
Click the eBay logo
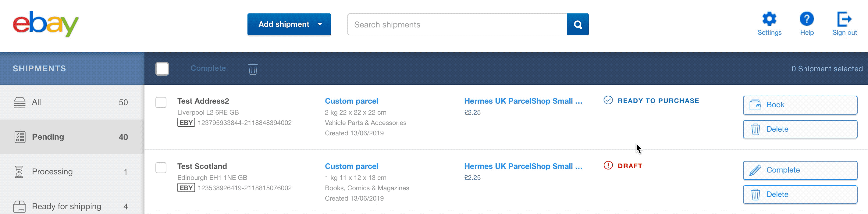tap(46, 24)
